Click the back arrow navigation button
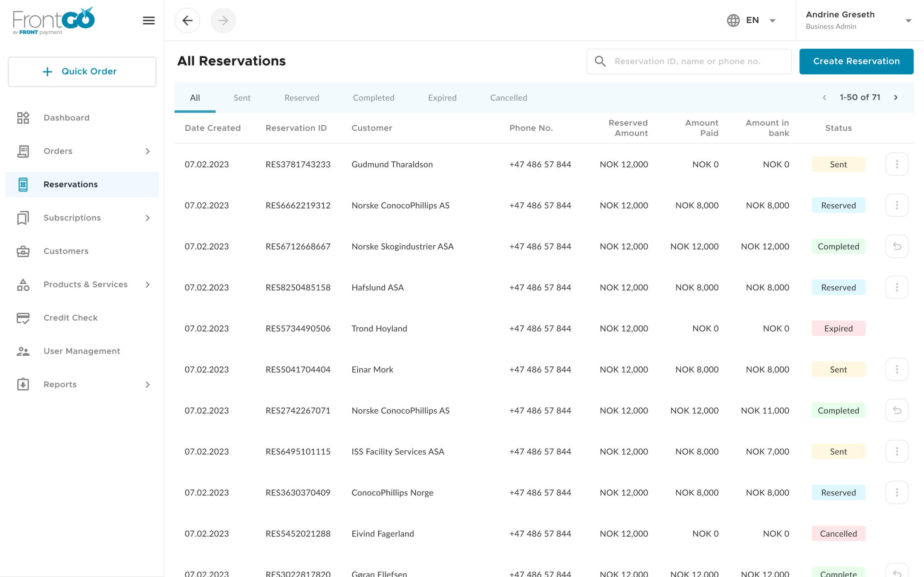The height and width of the screenshot is (577, 924). click(187, 21)
